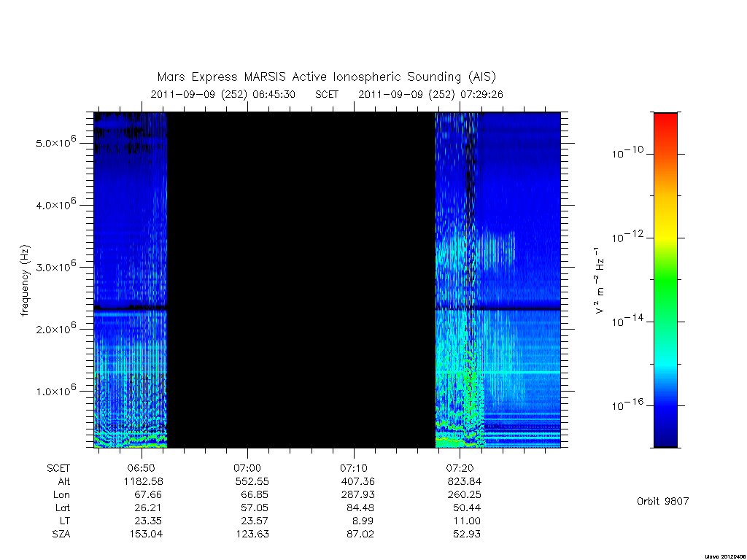Click the black data gap in the spectrogram

301,280
